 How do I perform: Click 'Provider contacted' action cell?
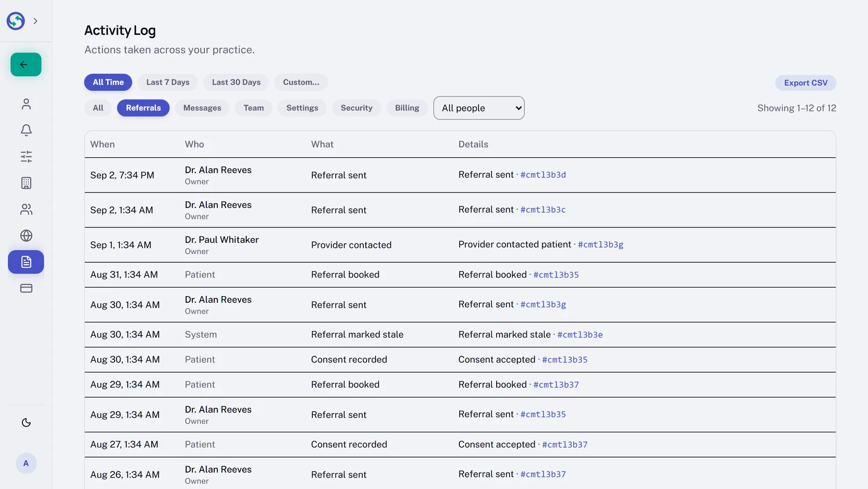pyautogui.click(x=351, y=245)
